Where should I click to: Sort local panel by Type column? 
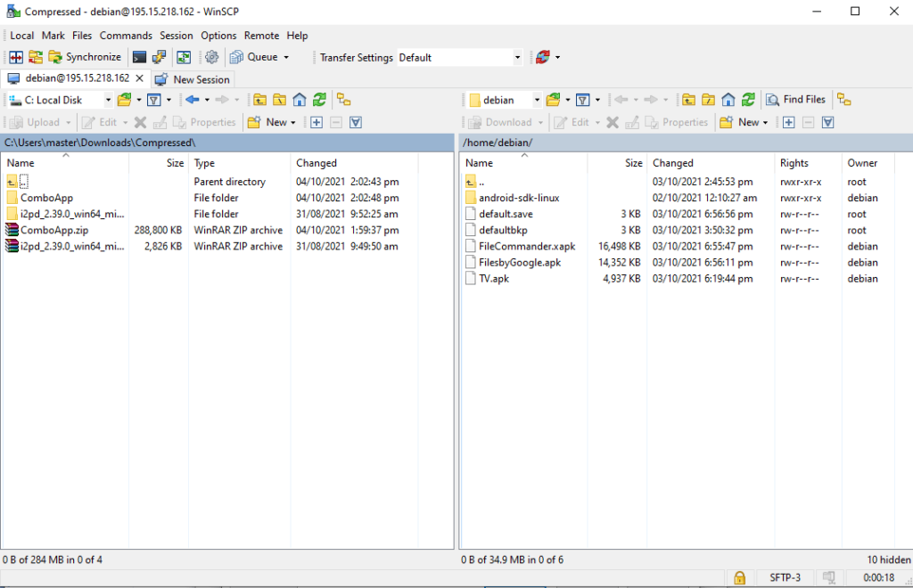(239, 163)
